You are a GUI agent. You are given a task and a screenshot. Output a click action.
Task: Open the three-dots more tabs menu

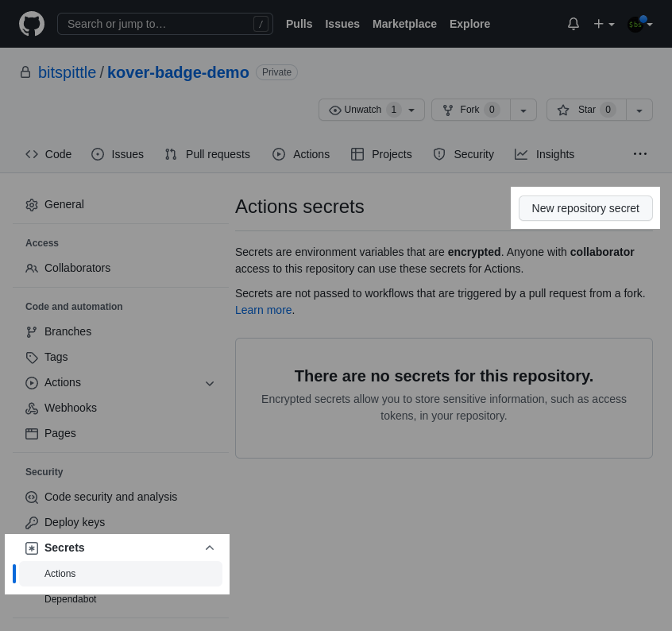tap(640, 154)
